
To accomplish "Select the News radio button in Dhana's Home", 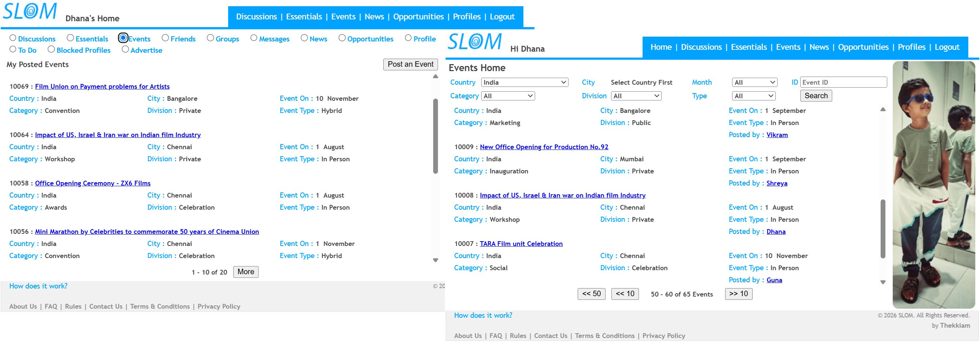I will click(x=304, y=38).
